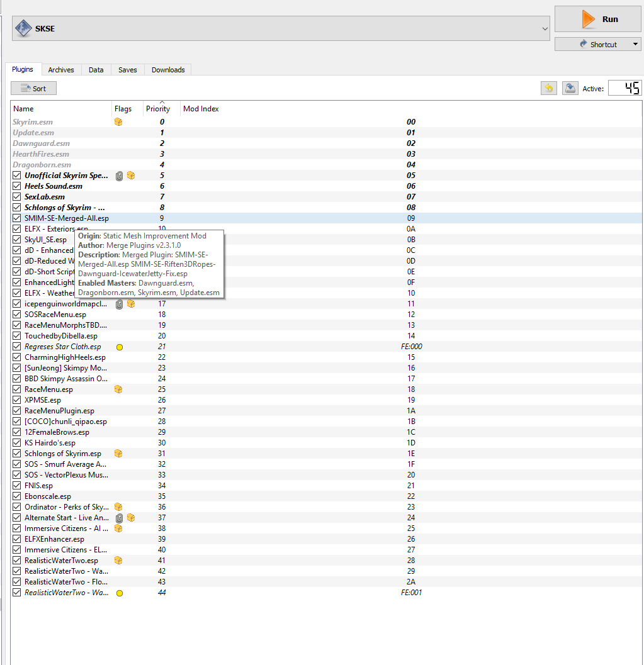Disable KS Hairdo's.esp plugin
Viewport: 644px width, 665px height.
pos(16,443)
